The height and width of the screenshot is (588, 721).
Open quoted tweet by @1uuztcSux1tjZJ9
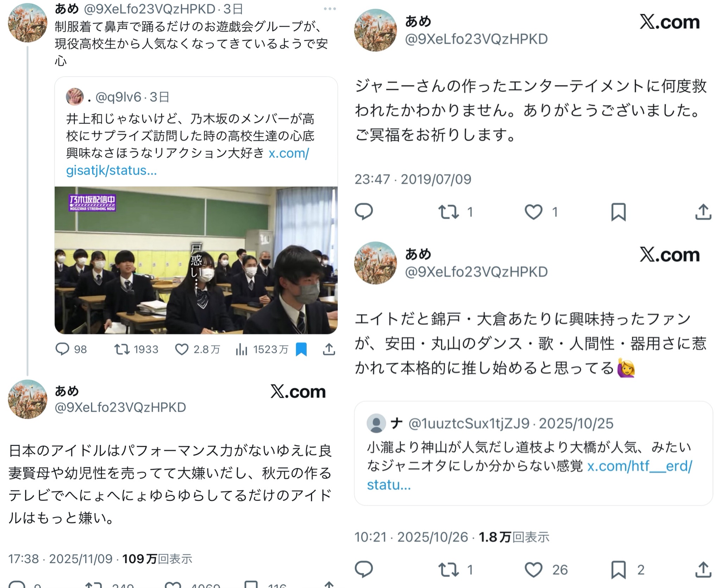pos(533,453)
